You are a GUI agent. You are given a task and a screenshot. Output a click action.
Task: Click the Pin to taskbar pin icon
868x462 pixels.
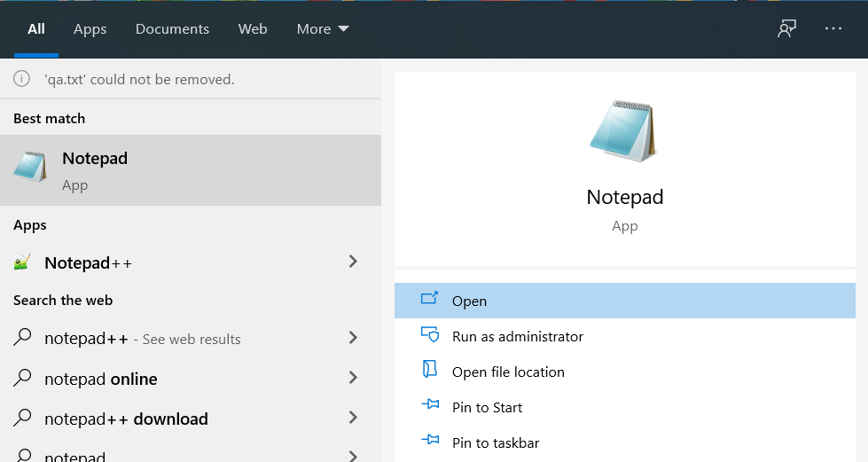point(430,440)
